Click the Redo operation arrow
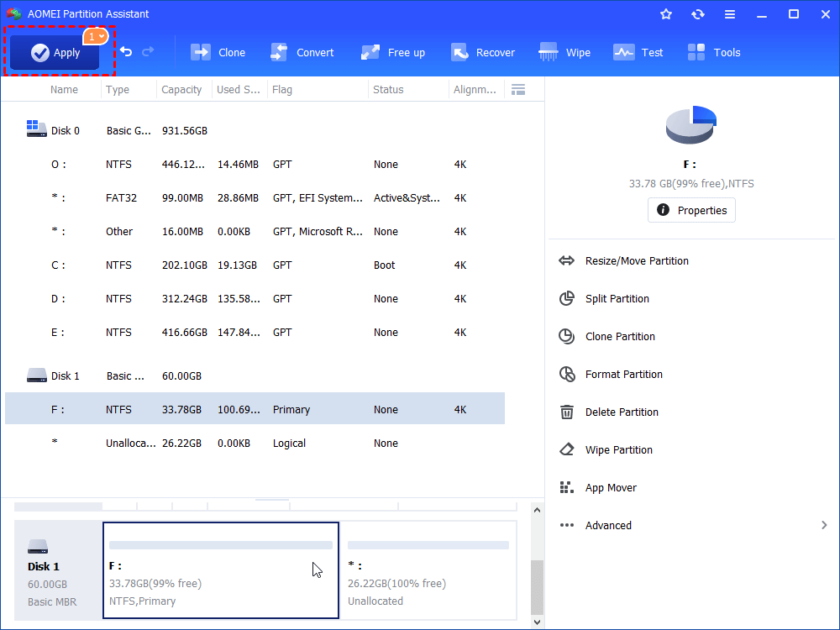This screenshot has height=630, width=840. coord(148,51)
